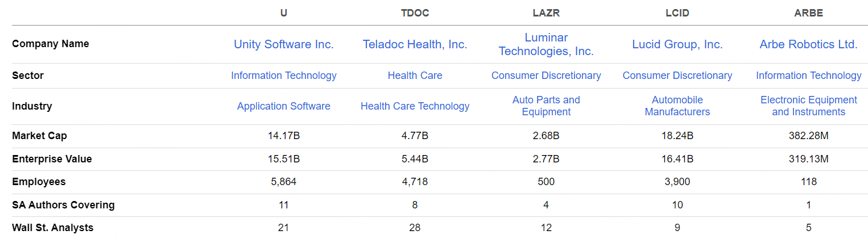Screen dimensions: 868x247
Task: Click Electronic Equipment and Instruments link
Action: tap(808, 106)
